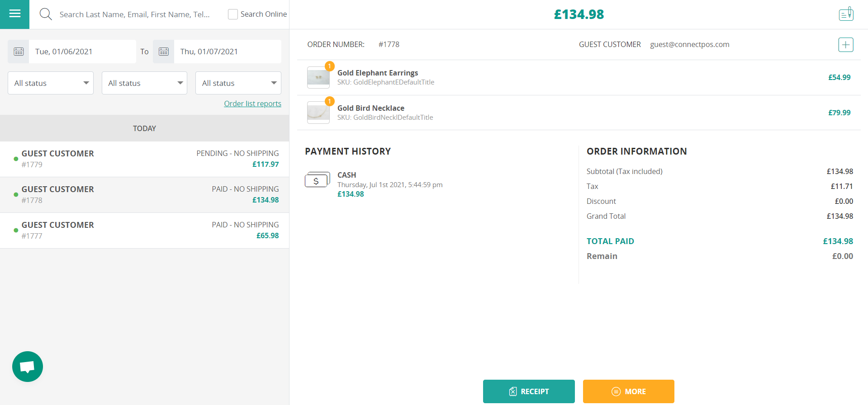Click the Remain £0.00 value
The height and width of the screenshot is (405, 868).
click(843, 256)
